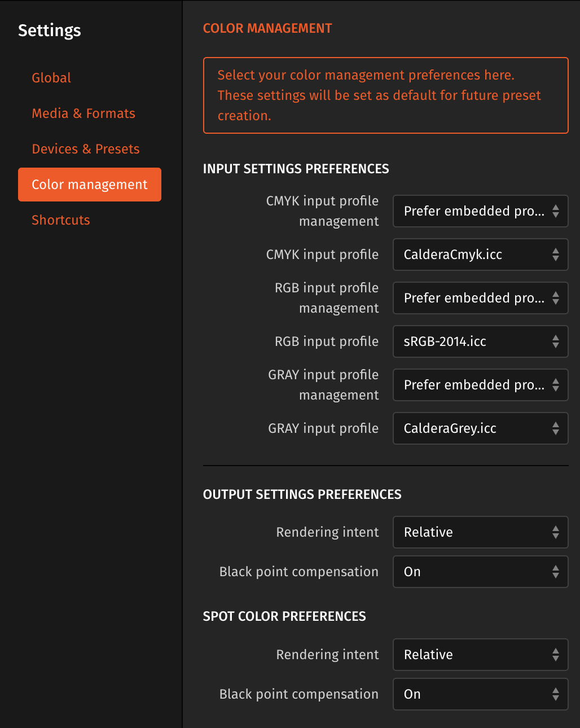Click the color management preferences info box
This screenshot has width=580, height=728.
pos(385,95)
